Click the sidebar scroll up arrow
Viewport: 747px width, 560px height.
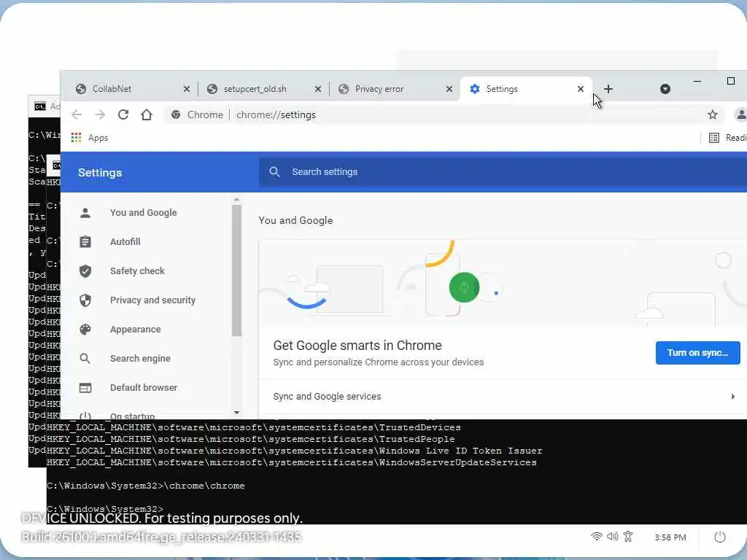[237, 200]
